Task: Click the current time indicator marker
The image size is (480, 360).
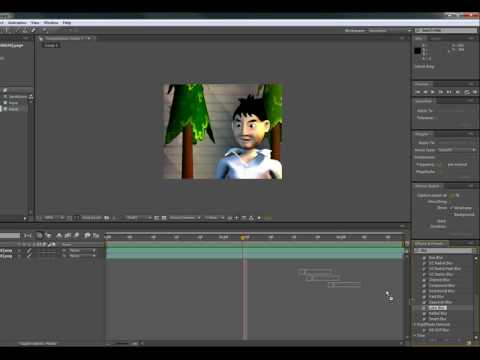Action: 243,237
